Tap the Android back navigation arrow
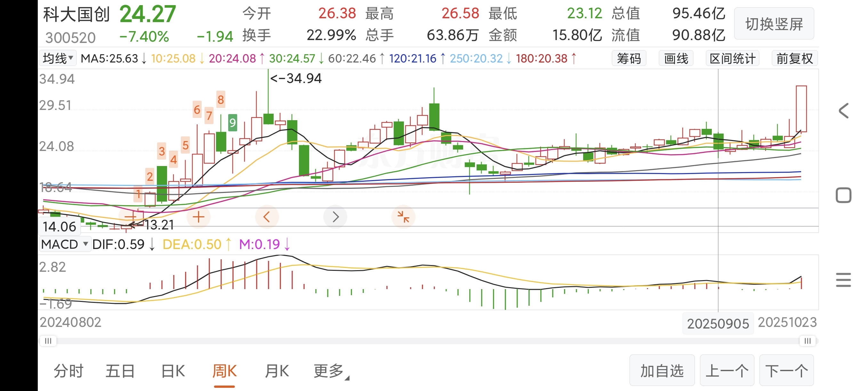868x391 pixels. coord(843,111)
